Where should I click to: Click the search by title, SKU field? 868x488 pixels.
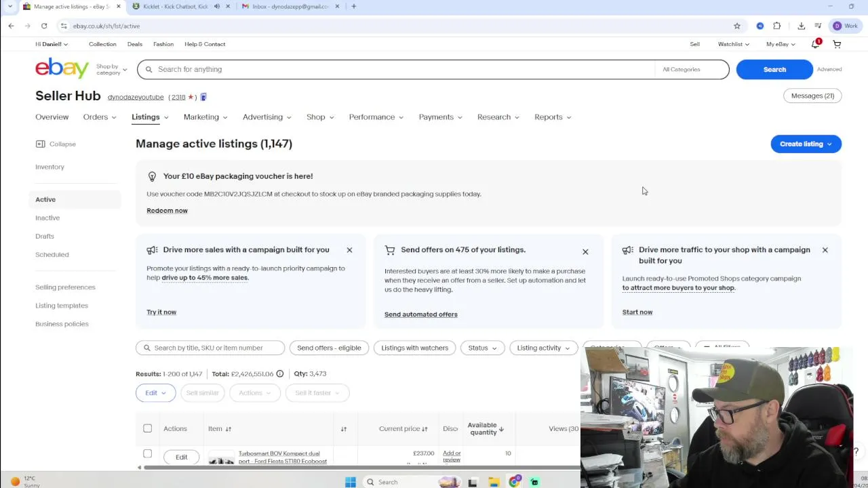[x=210, y=348]
